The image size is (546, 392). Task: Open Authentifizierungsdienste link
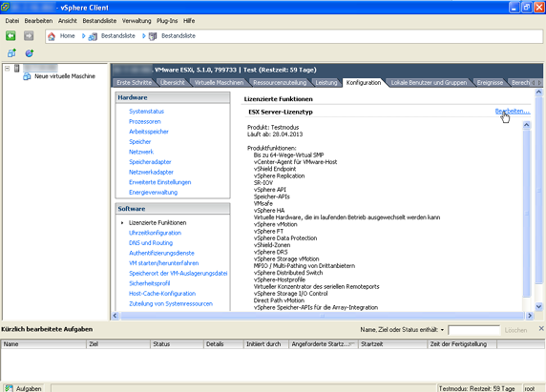pos(161,253)
